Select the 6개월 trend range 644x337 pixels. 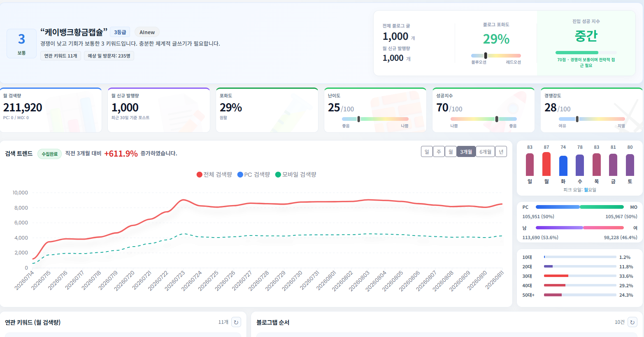tap(485, 152)
